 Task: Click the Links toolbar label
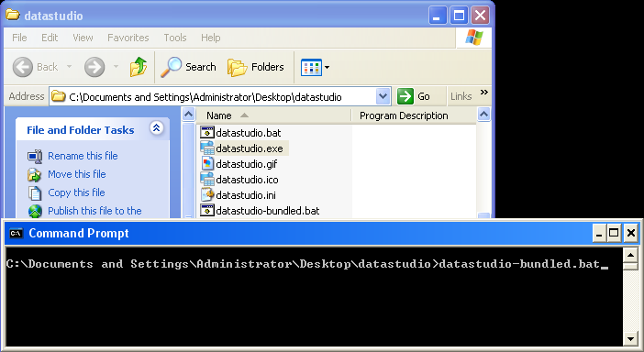(461, 96)
